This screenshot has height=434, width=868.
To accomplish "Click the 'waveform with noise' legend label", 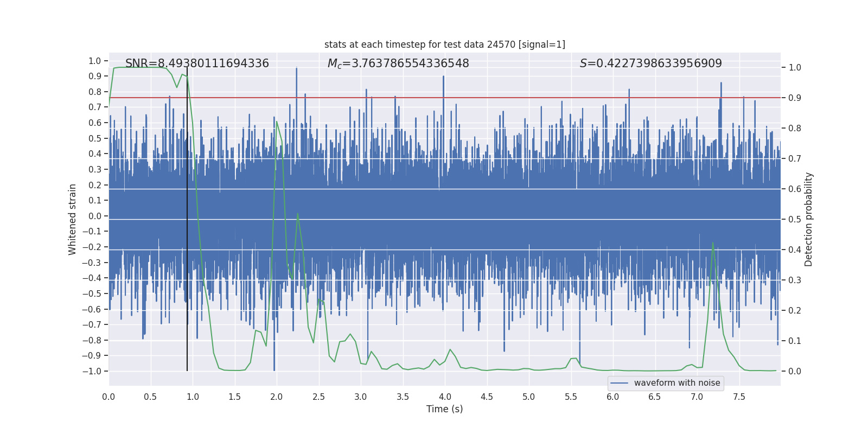I will (x=677, y=383).
